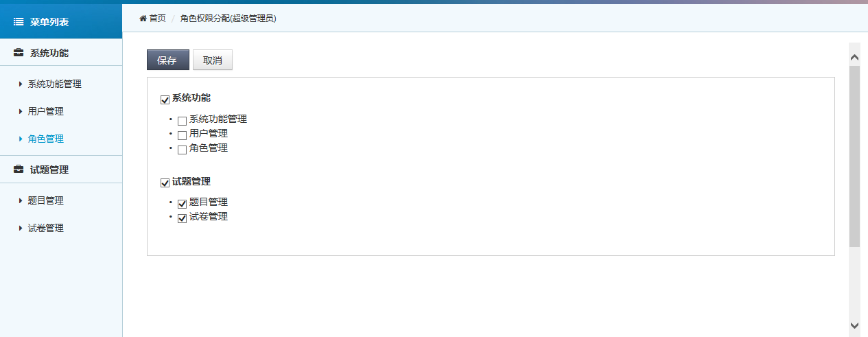Check the 角色管理 permission checkbox
Screen dimensions: 868x337
182,150
